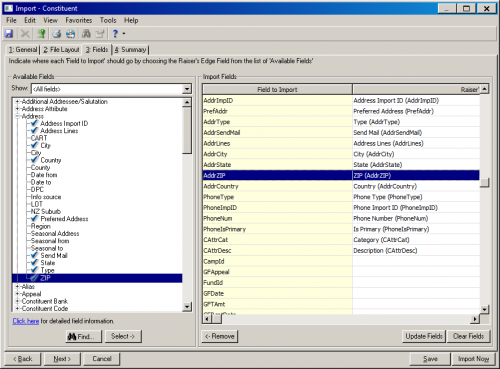
Task: Click the bottom Save button
Action: tap(430, 359)
